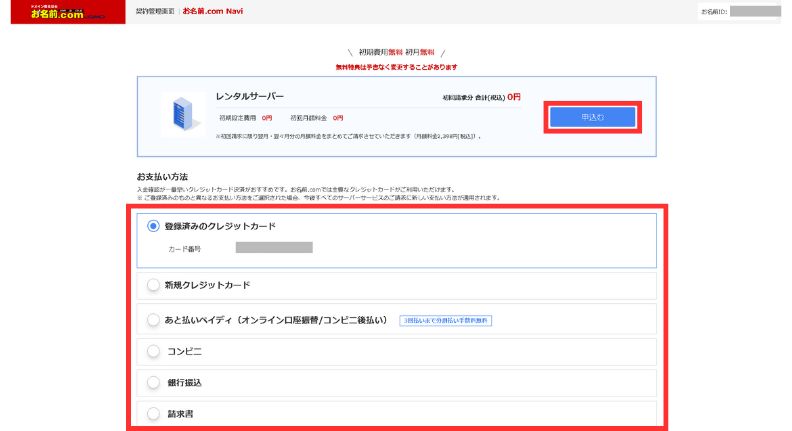Choose 銀行振込 as payment method
The image size is (792, 431).
[153, 382]
